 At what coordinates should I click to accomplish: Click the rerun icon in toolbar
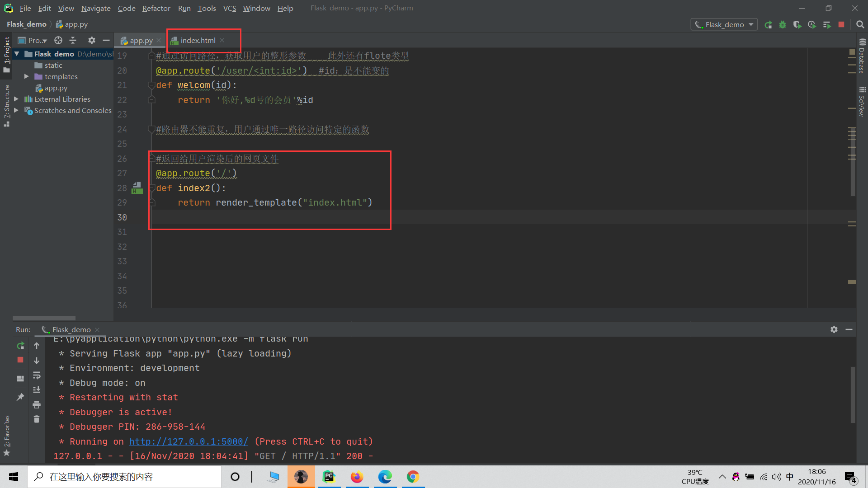(768, 25)
